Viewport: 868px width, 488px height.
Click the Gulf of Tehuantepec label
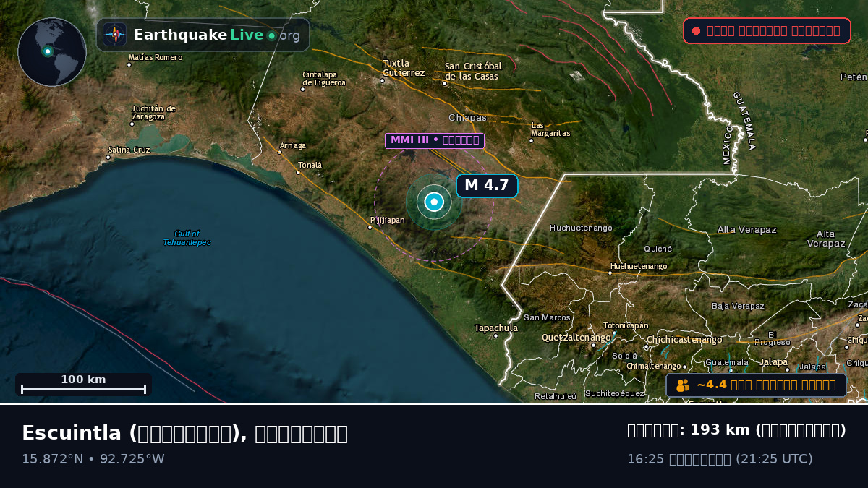click(187, 238)
